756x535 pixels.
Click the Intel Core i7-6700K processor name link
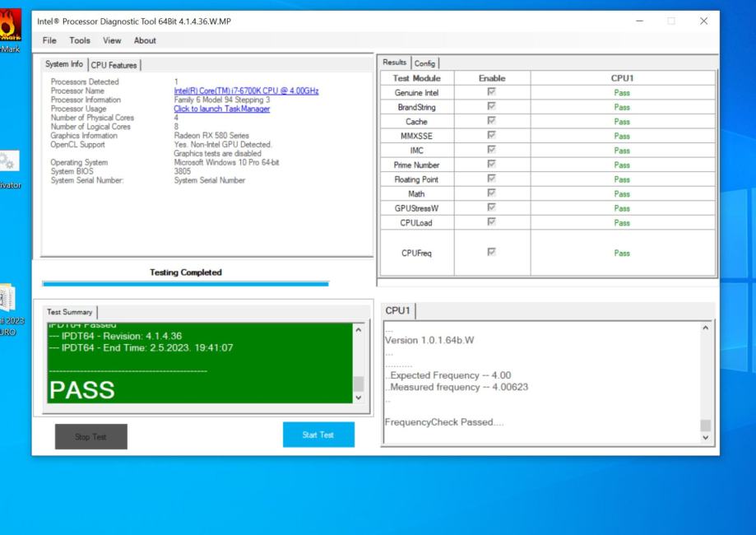click(x=246, y=91)
